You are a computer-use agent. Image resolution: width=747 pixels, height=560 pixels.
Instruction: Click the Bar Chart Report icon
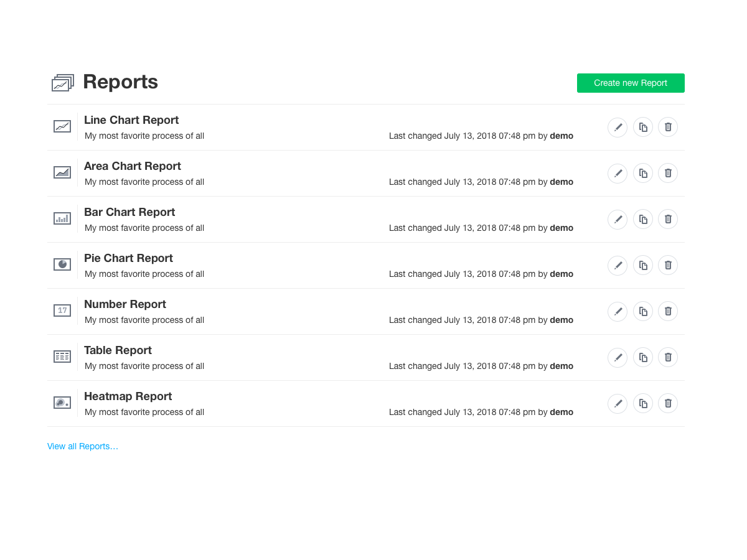coord(62,218)
